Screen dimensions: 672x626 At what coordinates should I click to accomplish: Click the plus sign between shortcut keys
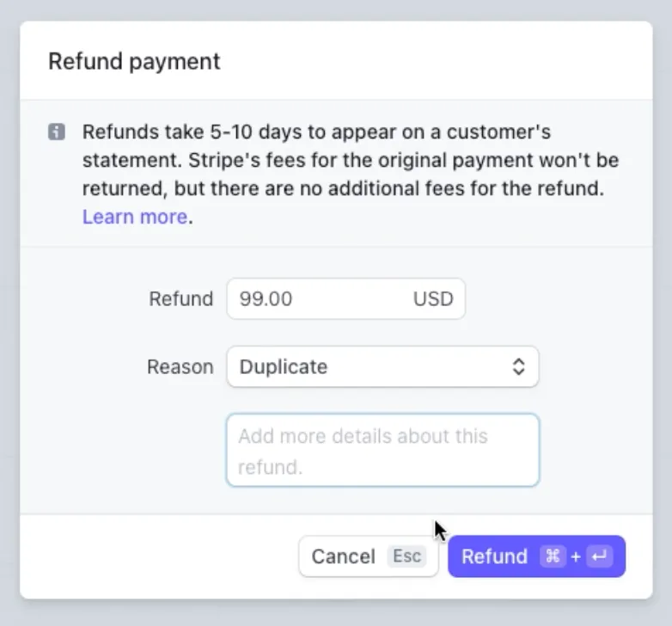576,556
